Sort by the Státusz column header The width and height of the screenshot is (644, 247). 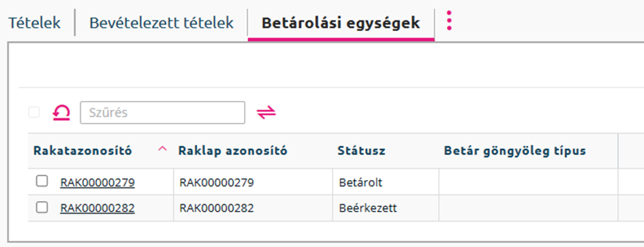361,151
